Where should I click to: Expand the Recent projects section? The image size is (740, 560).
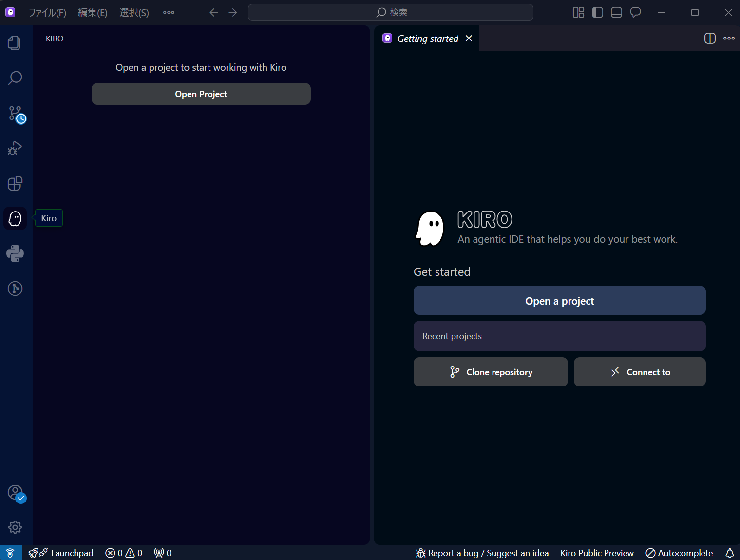tap(559, 336)
